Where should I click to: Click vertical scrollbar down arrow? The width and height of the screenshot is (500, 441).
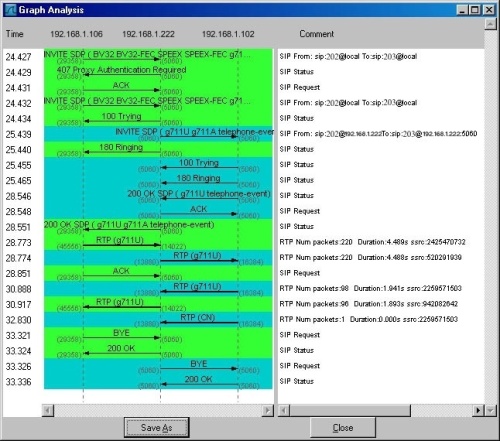490,410
